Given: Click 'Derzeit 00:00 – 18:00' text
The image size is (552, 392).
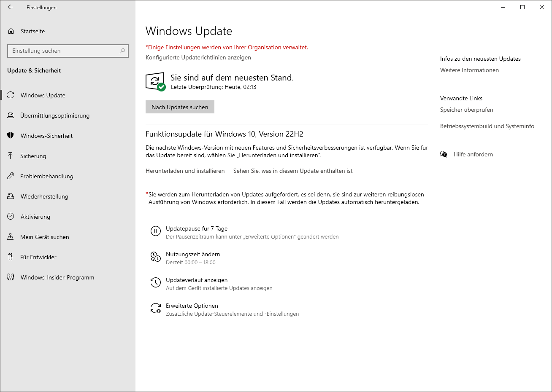Looking at the screenshot, I should point(191,262).
